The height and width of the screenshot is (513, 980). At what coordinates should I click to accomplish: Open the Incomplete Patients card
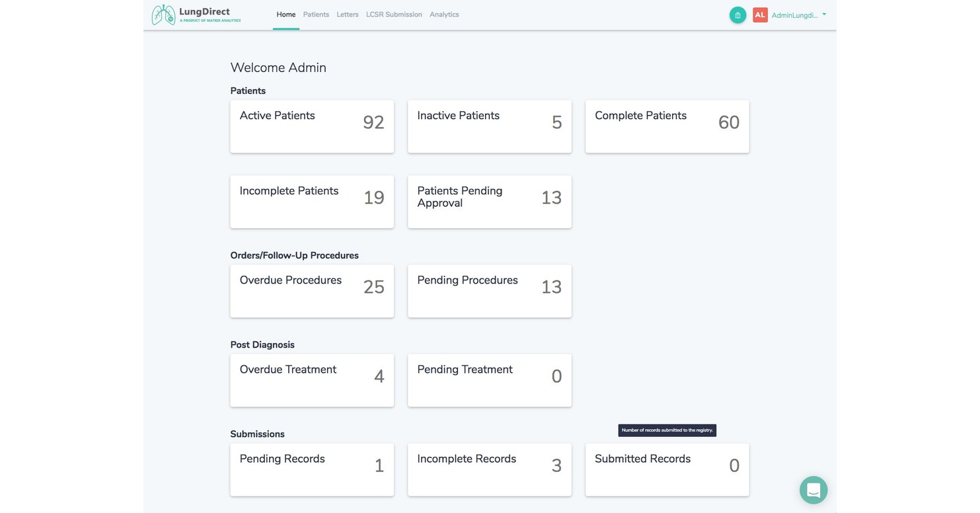pyautogui.click(x=311, y=202)
